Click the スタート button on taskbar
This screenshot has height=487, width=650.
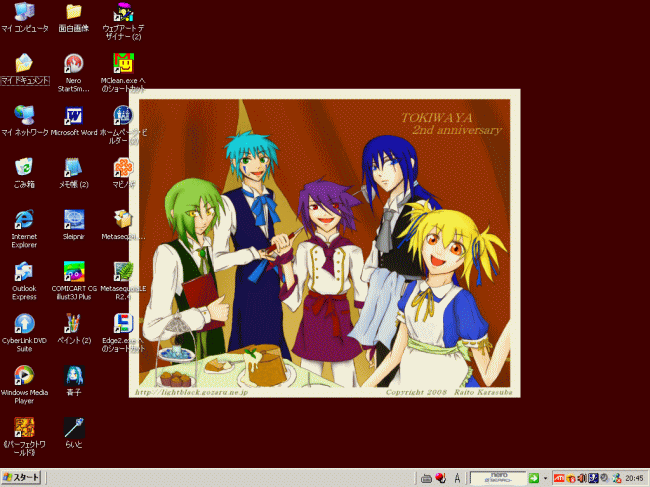point(21,478)
